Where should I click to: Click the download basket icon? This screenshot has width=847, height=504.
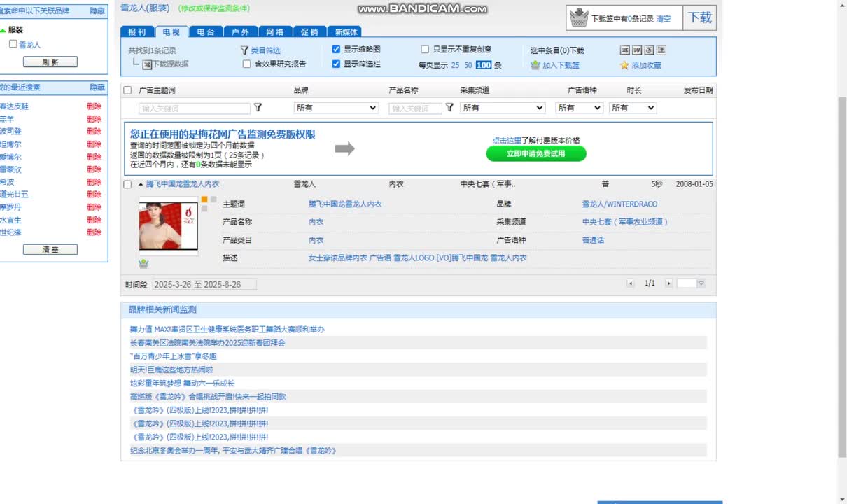579,17
